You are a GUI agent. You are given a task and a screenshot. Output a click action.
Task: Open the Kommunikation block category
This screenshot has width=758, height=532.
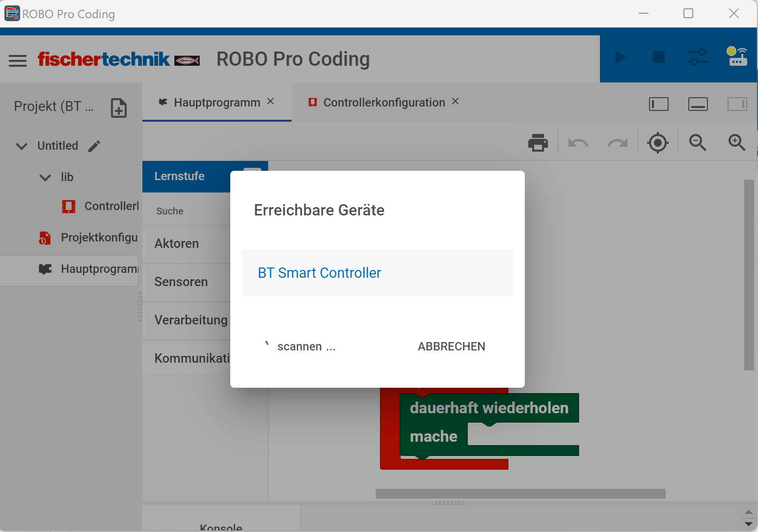click(x=187, y=359)
